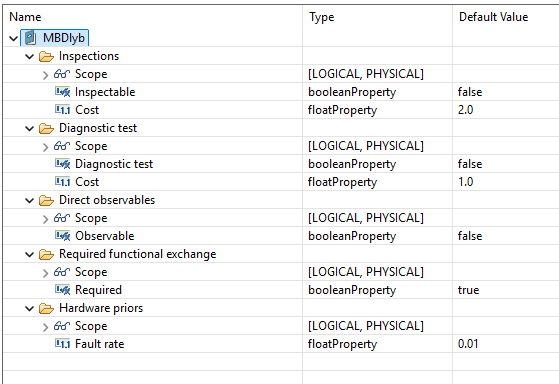Click the glasses icon of Inspections Scope
The width and height of the screenshot is (559, 384).
pos(62,74)
